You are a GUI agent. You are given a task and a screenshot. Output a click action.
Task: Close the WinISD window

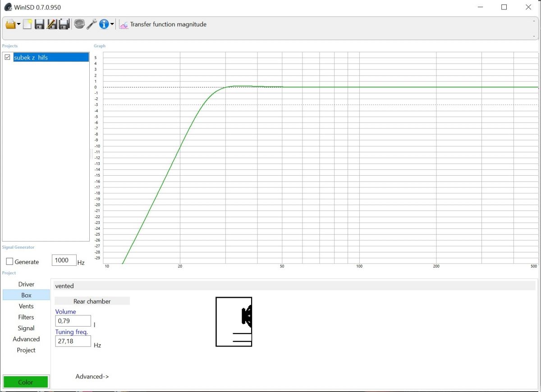pos(528,7)
